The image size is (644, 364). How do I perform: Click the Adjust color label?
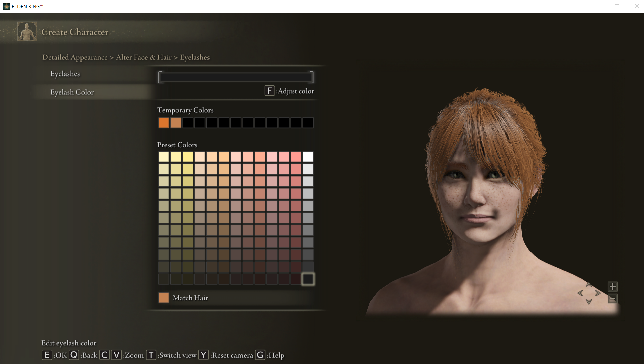coord(296,91)
